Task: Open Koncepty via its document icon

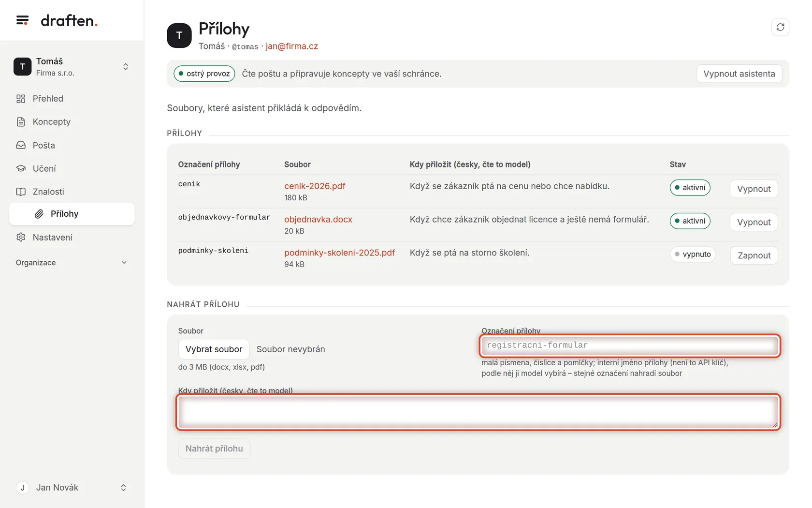Action: point(21,122)
